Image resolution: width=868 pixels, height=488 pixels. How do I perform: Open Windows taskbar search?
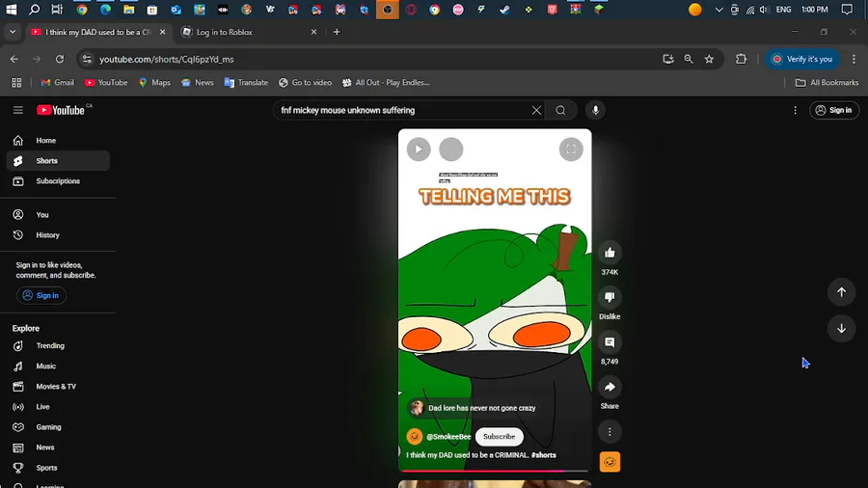click(x=34, y=10)
